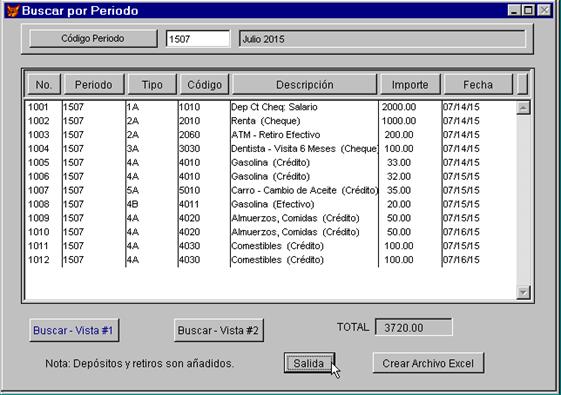
Task: Select row number 1010
Action: (x=38, y=232)
